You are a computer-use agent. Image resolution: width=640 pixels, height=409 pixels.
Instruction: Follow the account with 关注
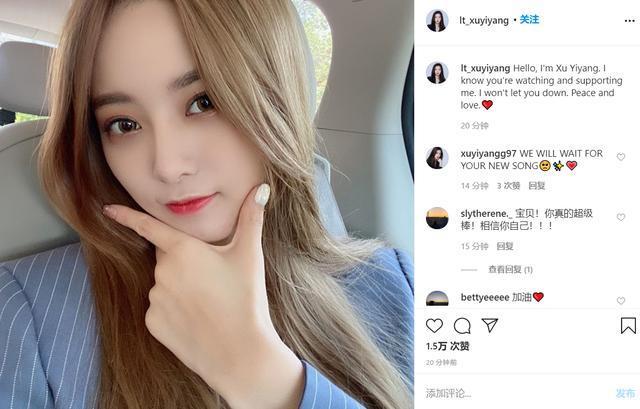click(x=529, y=20)
